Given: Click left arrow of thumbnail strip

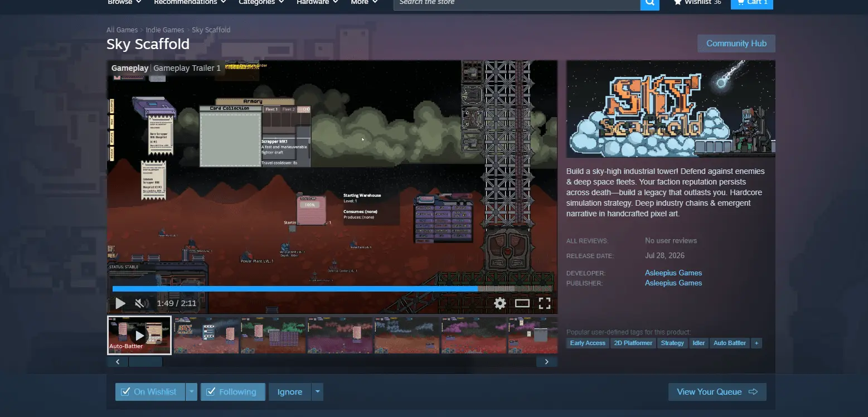Looking at the screenshot, I should click(x=118, y=362).
